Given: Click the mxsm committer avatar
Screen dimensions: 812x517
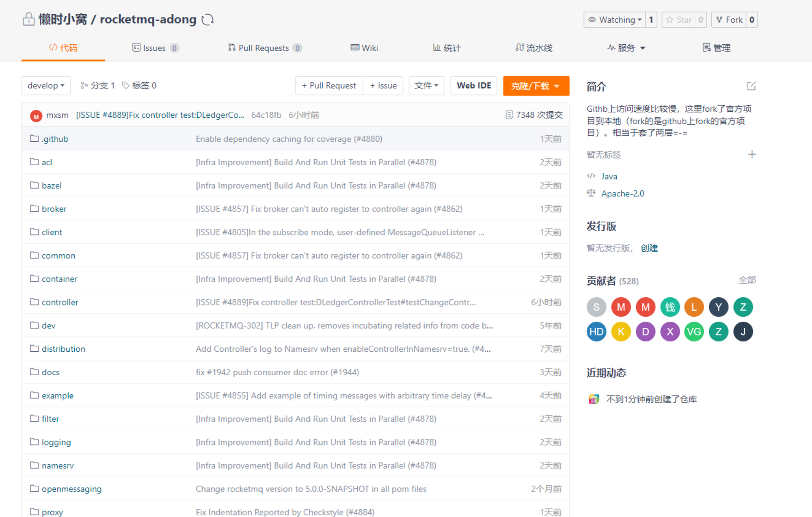Looking at the screenshot, I should click(x=36, y=116).
